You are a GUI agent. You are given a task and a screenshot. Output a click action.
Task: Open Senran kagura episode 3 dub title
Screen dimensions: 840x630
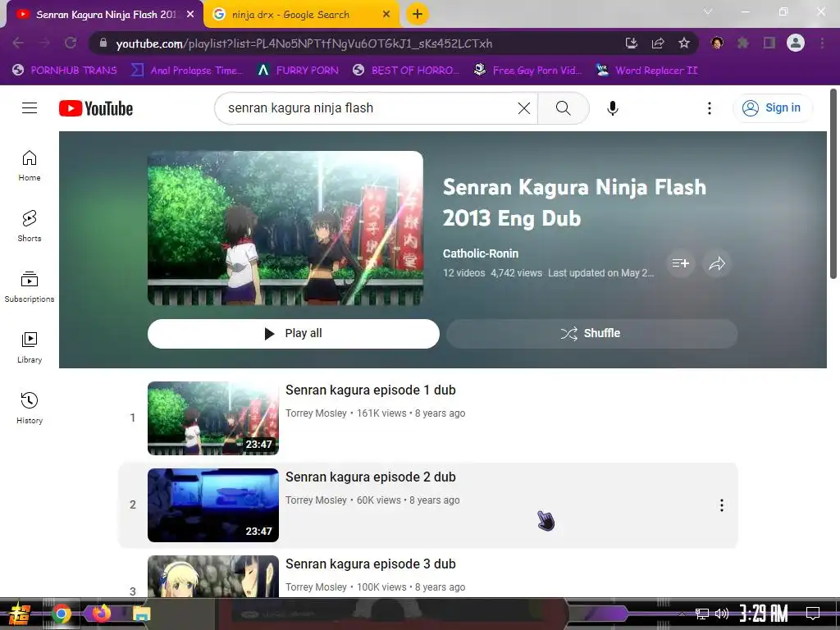[x=370, y=564]
